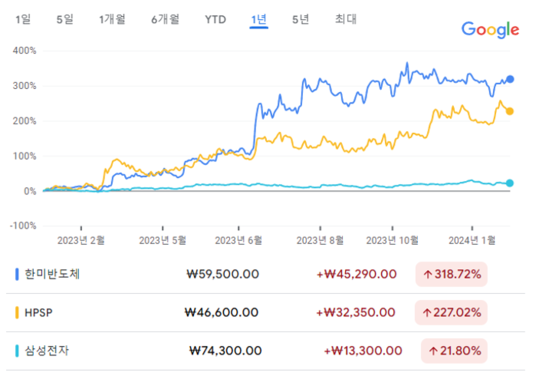This screenshot has height=379, width=539.
Task: Open the 한미반도체 stock row
Action: click(x=265, y=274)
